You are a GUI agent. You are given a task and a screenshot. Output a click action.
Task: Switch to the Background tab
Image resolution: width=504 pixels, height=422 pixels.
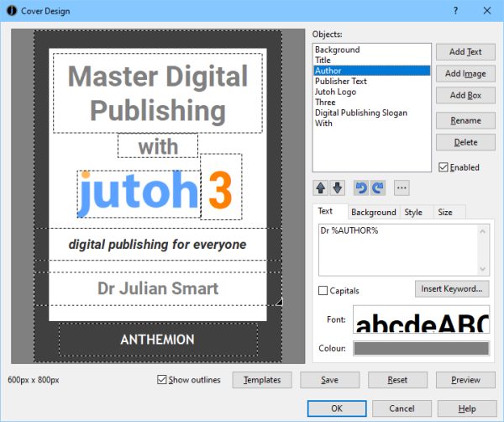click(374, 213)
